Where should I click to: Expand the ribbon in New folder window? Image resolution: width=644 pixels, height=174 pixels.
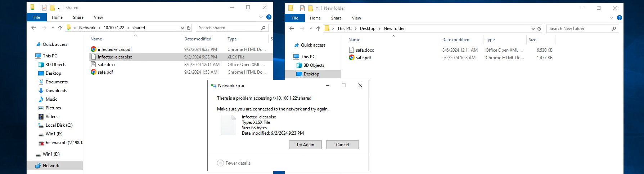[x=611, y=18]
